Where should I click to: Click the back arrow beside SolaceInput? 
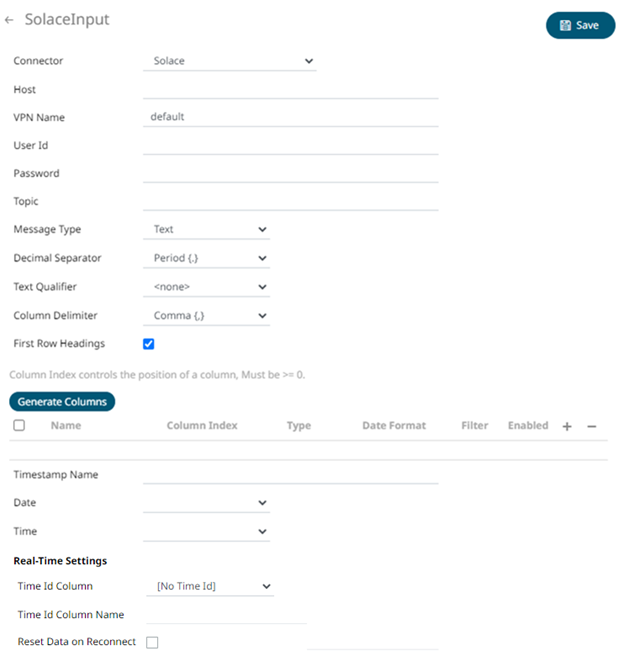10,20
